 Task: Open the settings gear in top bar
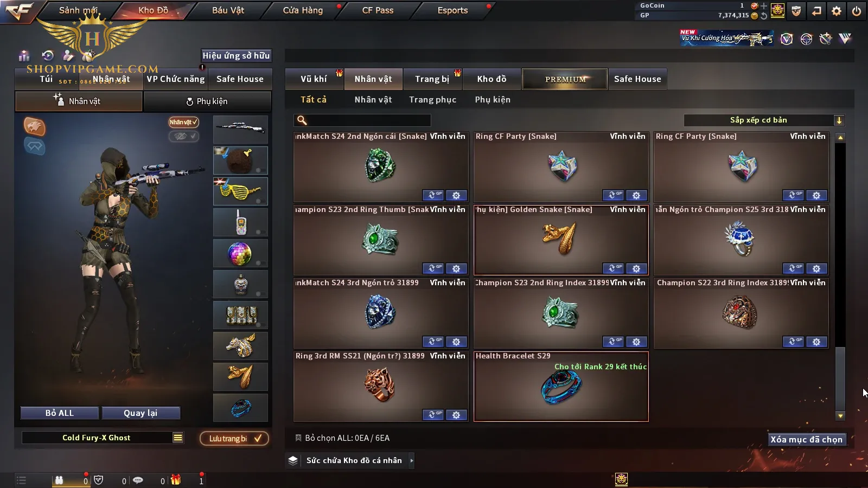click(837, 11)
